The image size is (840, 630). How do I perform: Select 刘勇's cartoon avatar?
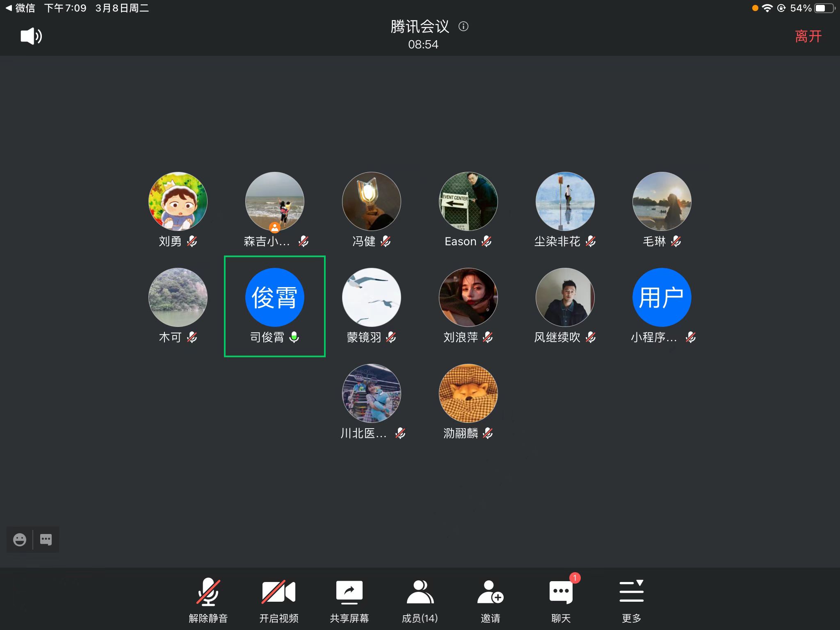pos(178,201)
